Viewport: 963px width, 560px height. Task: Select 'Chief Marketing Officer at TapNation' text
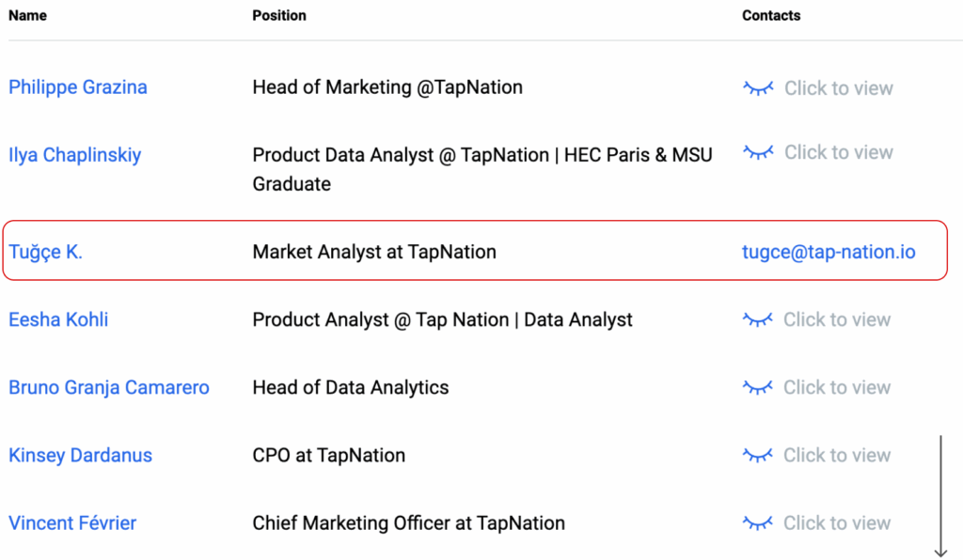click(408, 523)
